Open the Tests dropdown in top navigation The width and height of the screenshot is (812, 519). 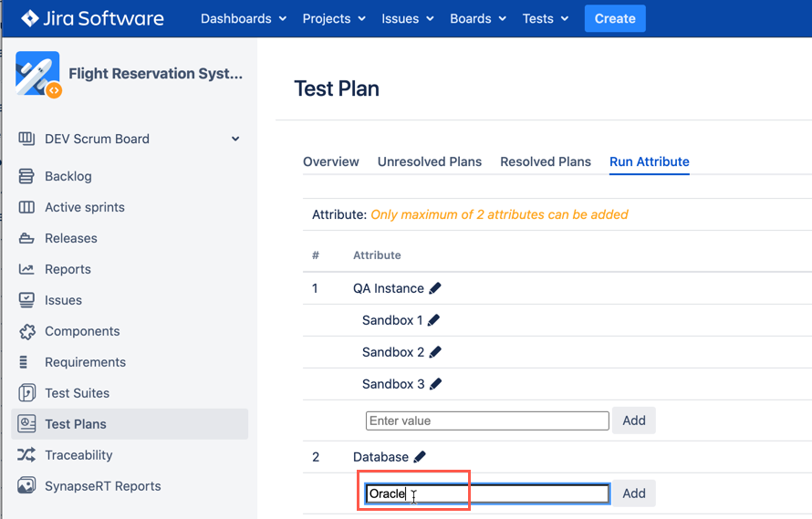(x=545, y=18)
